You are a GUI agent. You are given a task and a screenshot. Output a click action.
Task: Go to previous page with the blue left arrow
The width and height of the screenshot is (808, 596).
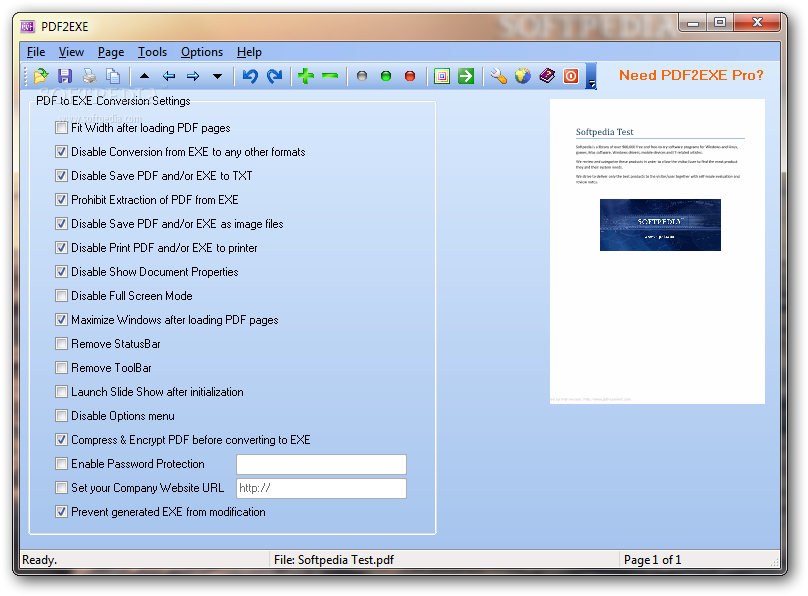click(169, 76)
